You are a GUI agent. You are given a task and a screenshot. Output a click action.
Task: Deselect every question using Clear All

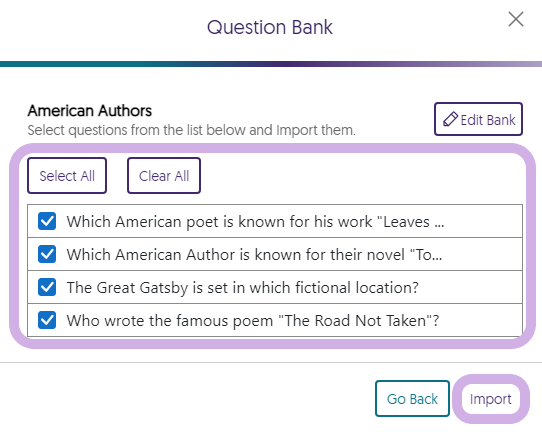tap(164, 176)
